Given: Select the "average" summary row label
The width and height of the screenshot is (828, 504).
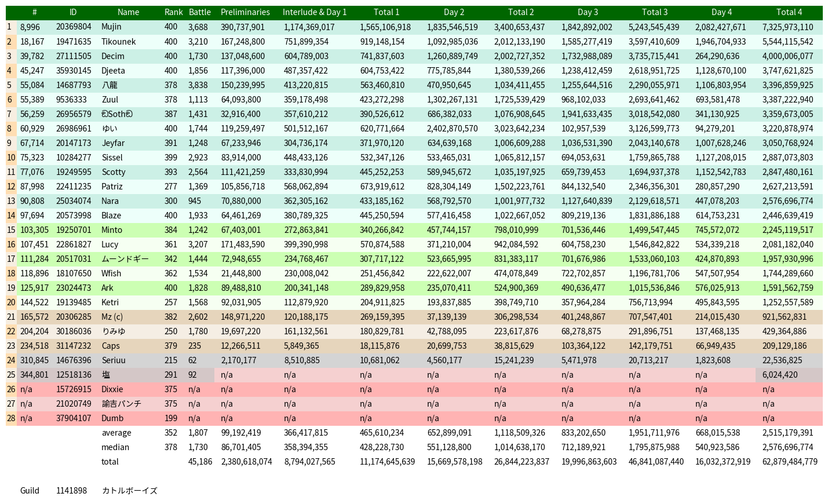Looking at the screenshot, I should click(116, 433).
